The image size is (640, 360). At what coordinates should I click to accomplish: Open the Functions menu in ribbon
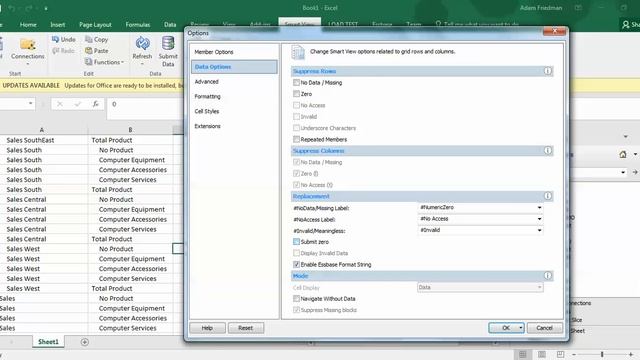(104, 62)
